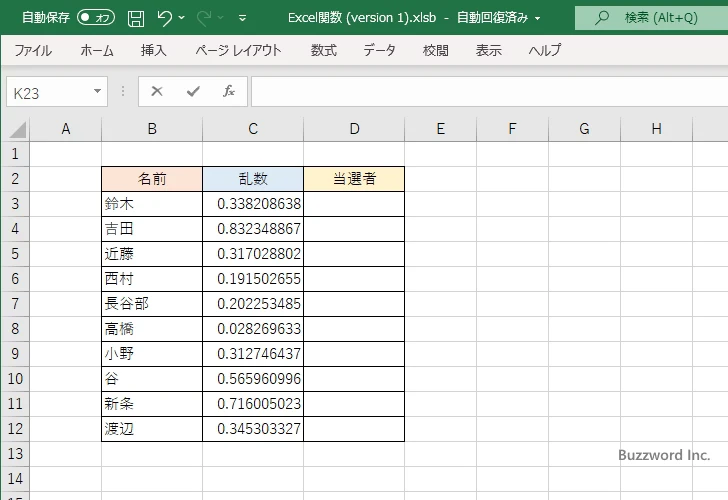Image resolution: width=728 pixels, height=500 pixels.
Task: Click the Insert Function fx icon
Action: [x=228, y=91]
